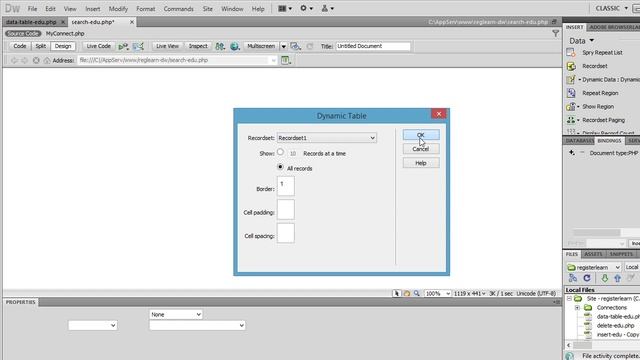Select the All records radio button
The height and width of the screenshot is (360, 640).
tap(280, 167)
